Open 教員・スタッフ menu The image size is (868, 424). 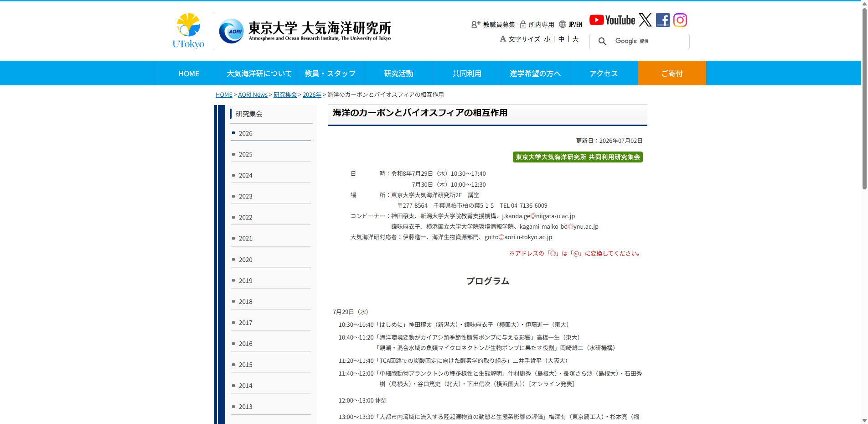pos(330,73)
